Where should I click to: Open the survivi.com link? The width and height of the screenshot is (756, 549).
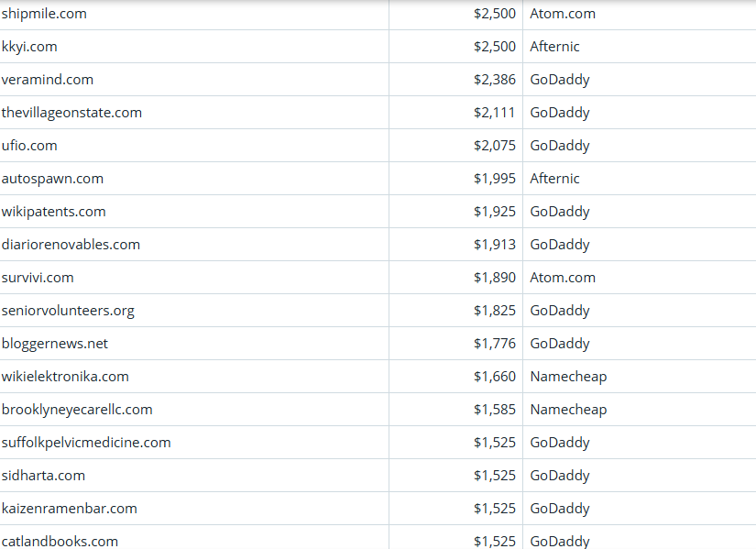pos(38,278)
